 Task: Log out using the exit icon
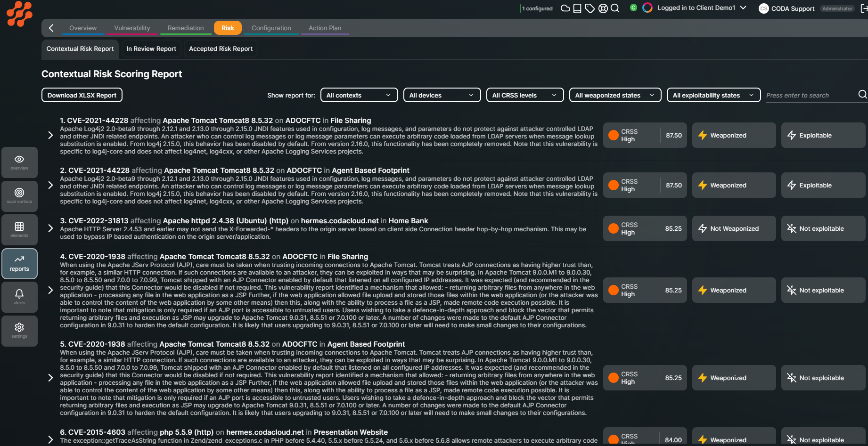tap(864, 8)
